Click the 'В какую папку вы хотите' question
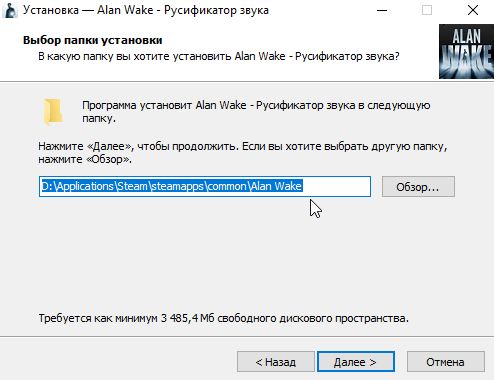Image resolution: width=494 pixels, height=380 pixels. (219, 56)
